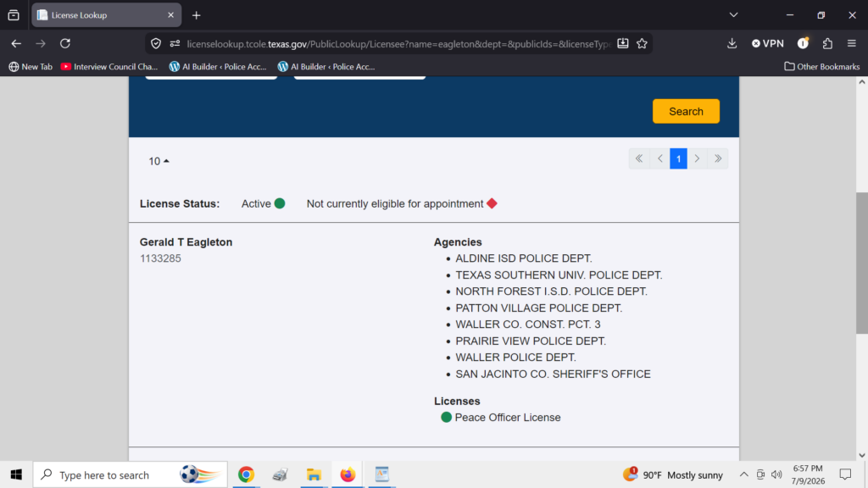Click TEXAS SOUTHERN UNIV. POLICE DEPT. entry

tap(559, 275)
